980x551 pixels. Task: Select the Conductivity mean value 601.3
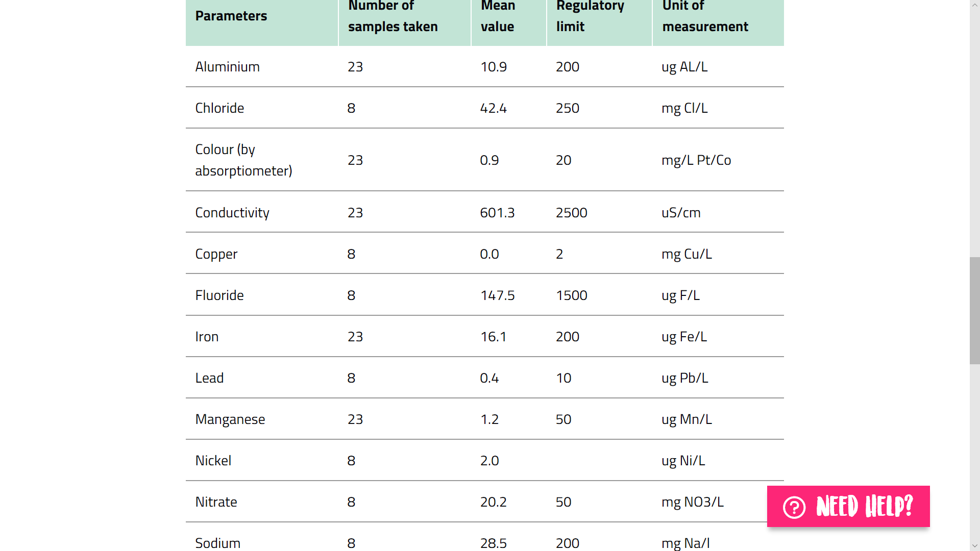pyautogui.click(x=497, y=213)
